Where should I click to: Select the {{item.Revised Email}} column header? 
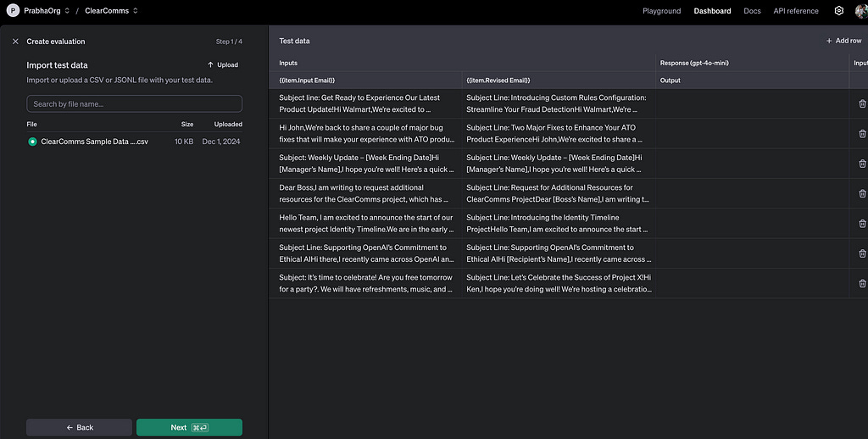[x=498, y=81]
